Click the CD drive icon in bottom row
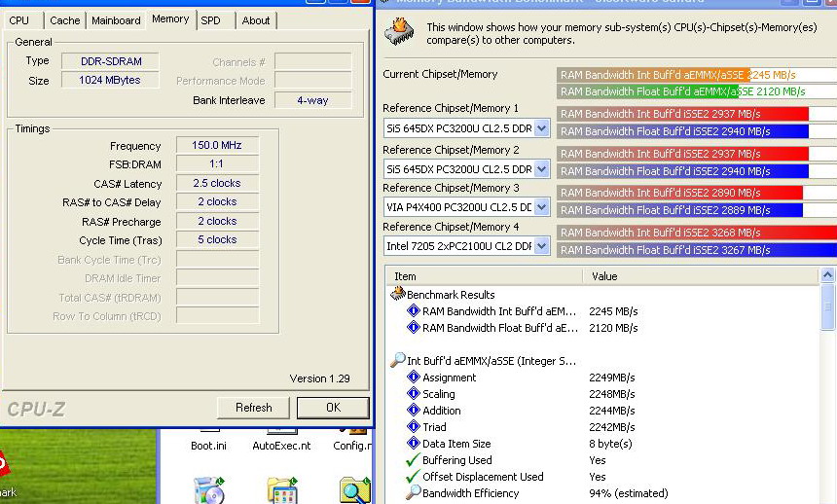Viewport: 837px width, 504px height. (208, 490)
